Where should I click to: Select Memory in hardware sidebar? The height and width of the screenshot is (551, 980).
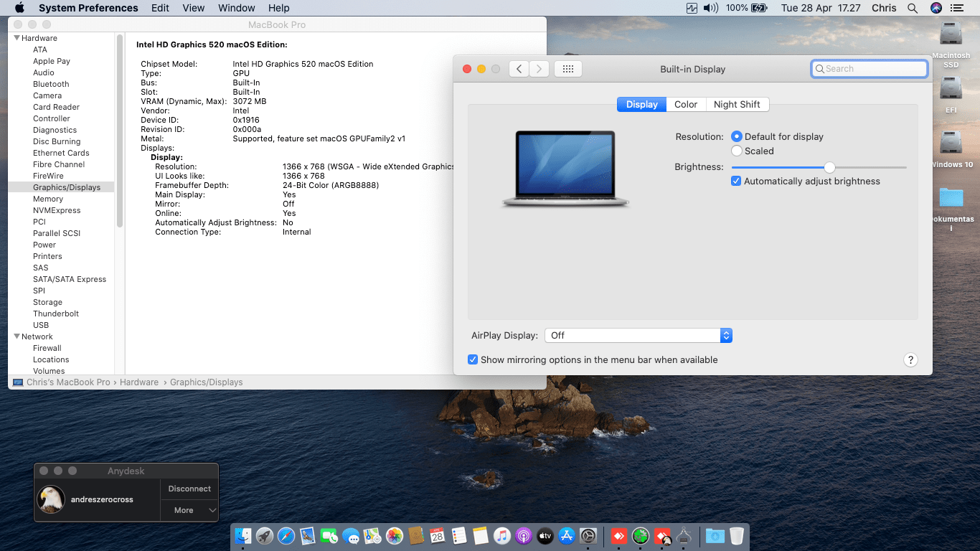(x=48, y=199)
